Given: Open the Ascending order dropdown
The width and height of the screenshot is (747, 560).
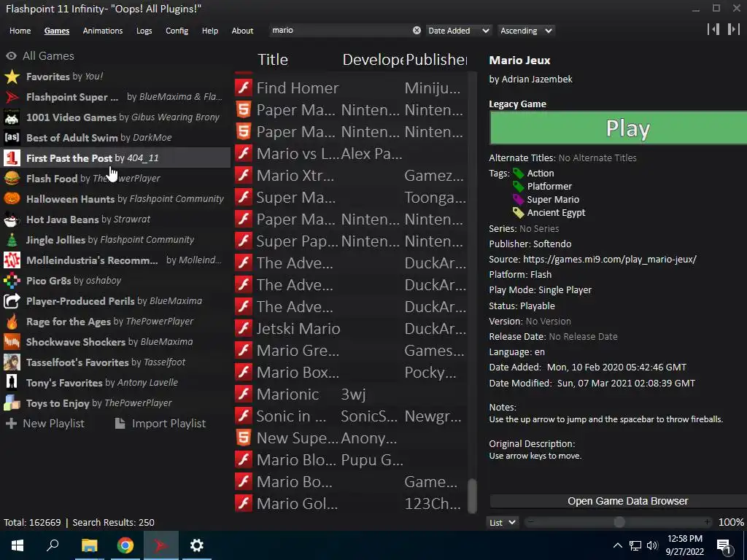Looking at the screenshot, I should pos(527,31).
